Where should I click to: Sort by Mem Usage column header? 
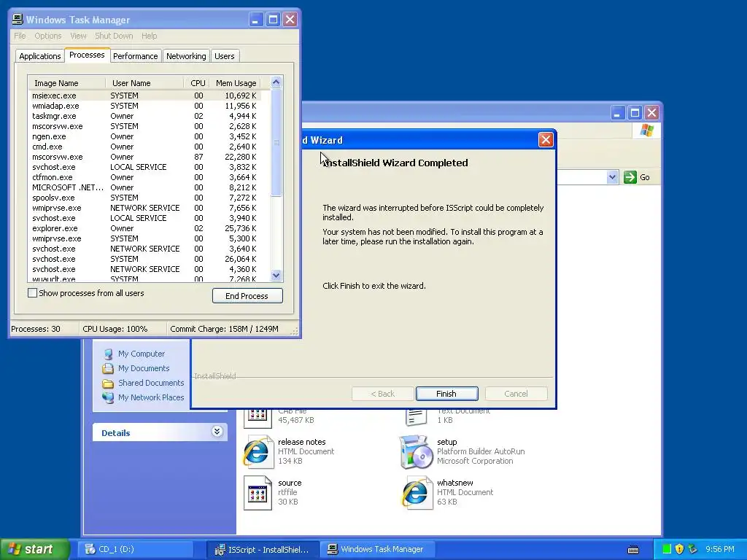click(236, 83)
